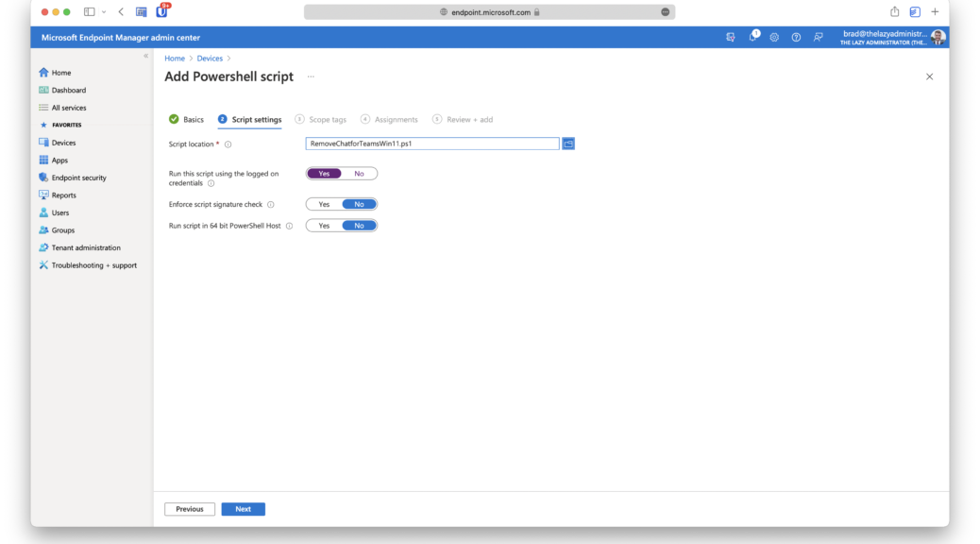Open the Bitwarden shield extension with 9+ badge
This screenshot has width=980, height=544.
(161, 11)
